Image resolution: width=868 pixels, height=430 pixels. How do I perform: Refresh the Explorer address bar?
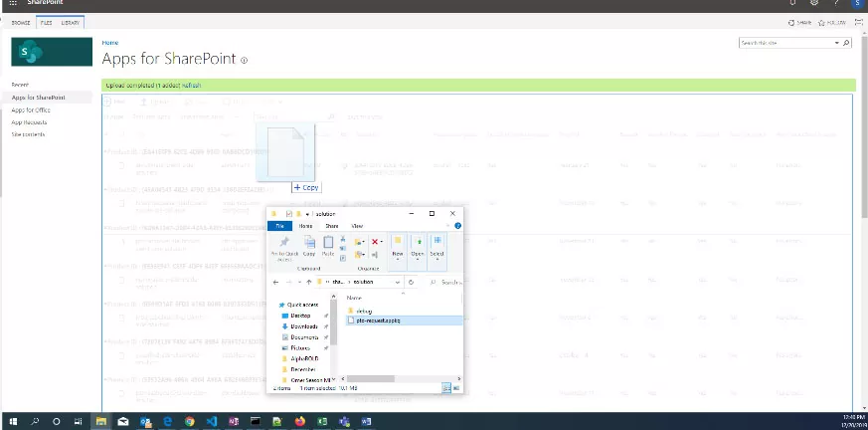411,282
